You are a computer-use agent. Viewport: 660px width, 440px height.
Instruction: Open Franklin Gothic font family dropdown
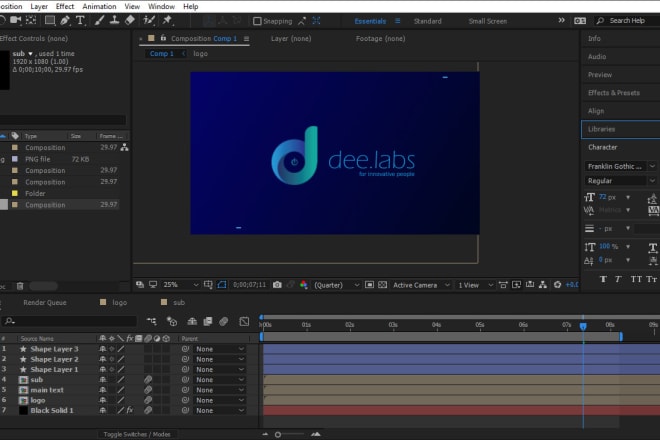click(x=620, y=166)
